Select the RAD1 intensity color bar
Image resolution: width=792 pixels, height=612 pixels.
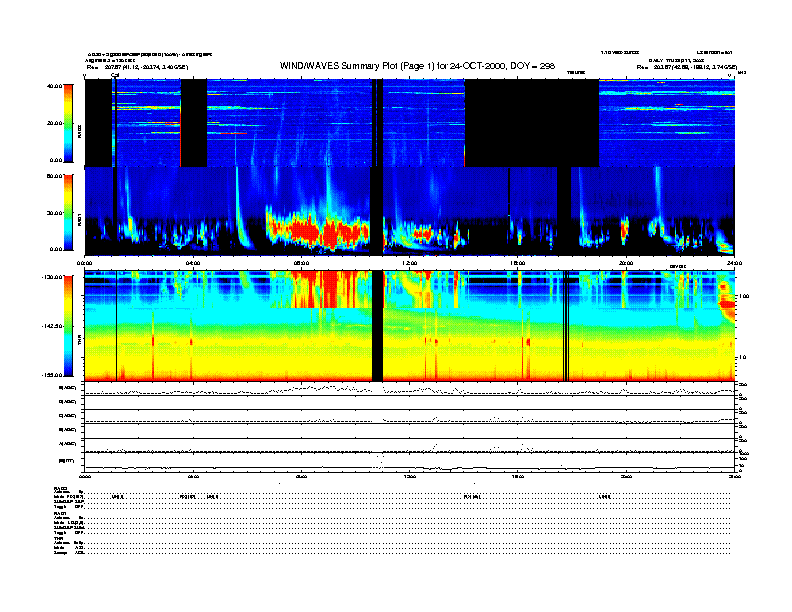68,212
